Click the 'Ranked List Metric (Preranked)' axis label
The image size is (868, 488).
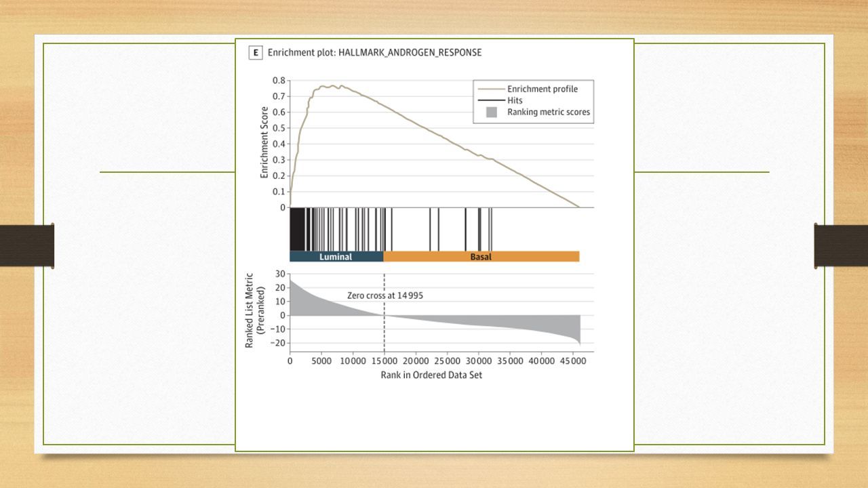pos(254,310)
